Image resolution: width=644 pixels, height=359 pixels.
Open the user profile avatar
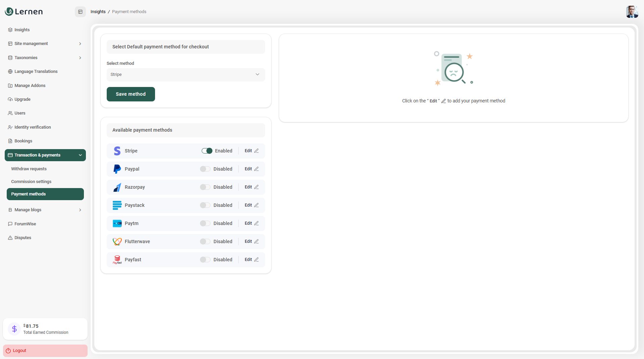632,12
